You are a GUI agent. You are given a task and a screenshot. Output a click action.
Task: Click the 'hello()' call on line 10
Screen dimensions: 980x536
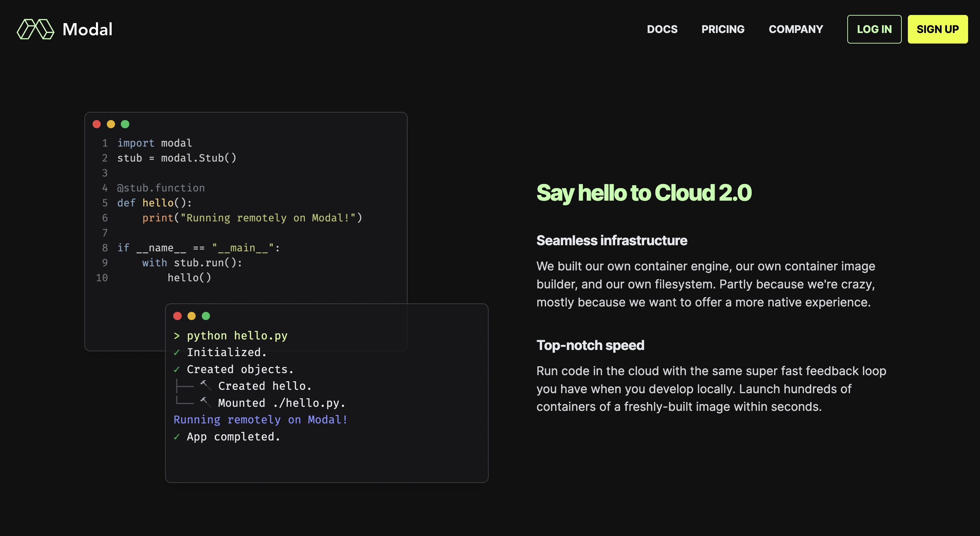click(x=189, y=278)
